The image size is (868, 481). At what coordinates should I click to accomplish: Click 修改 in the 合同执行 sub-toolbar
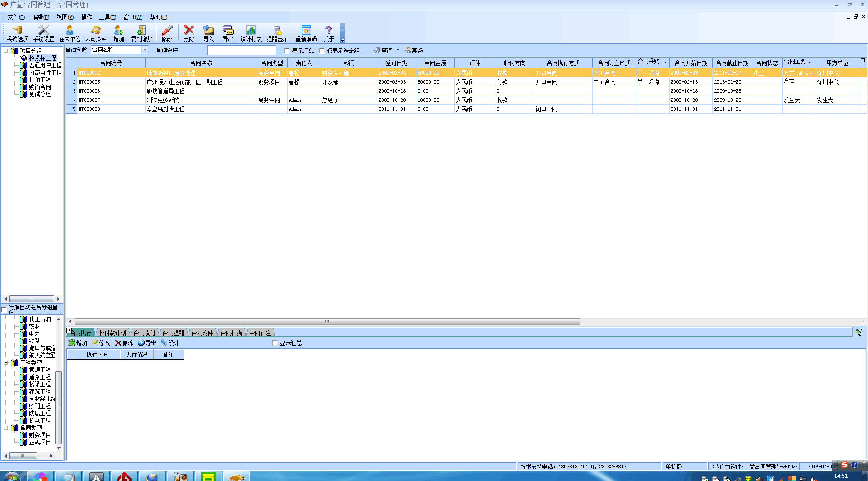coord(101,343)
